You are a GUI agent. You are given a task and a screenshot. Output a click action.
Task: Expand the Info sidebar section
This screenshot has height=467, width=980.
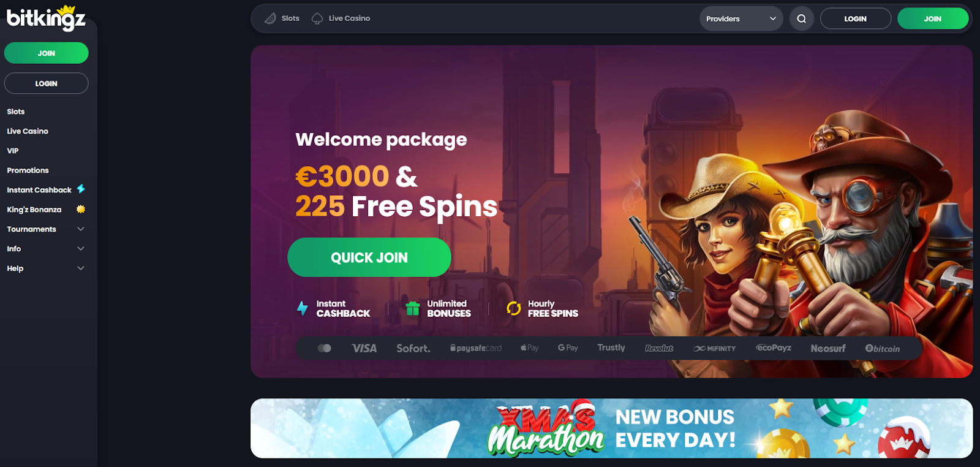[x=46, y=249]
